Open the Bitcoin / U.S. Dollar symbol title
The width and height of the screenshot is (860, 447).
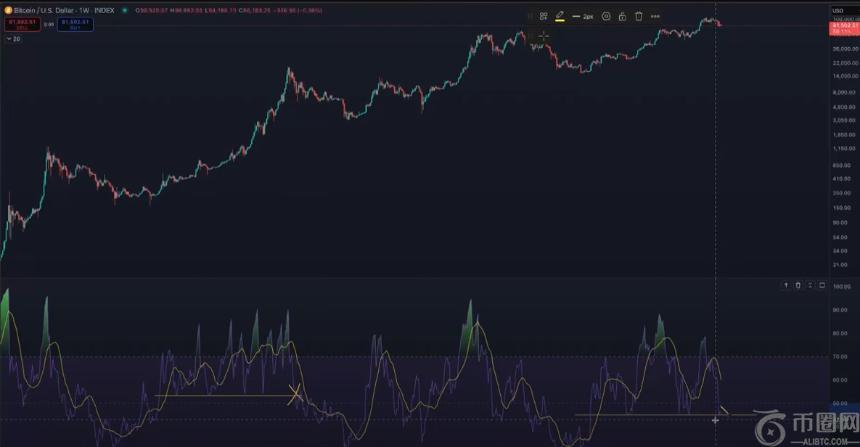coord(64,10)
